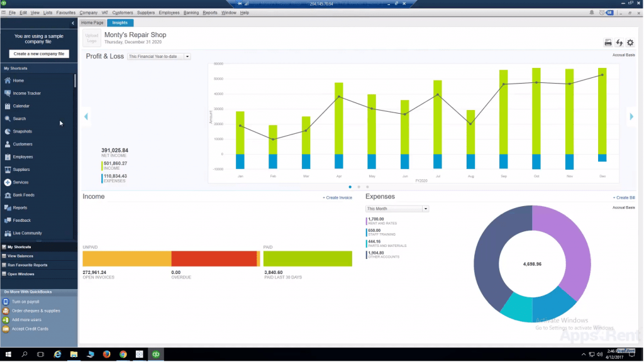Click Upload Logo placeholder
The height and width of the screenshot is (362, 644).
coord(92,38)
